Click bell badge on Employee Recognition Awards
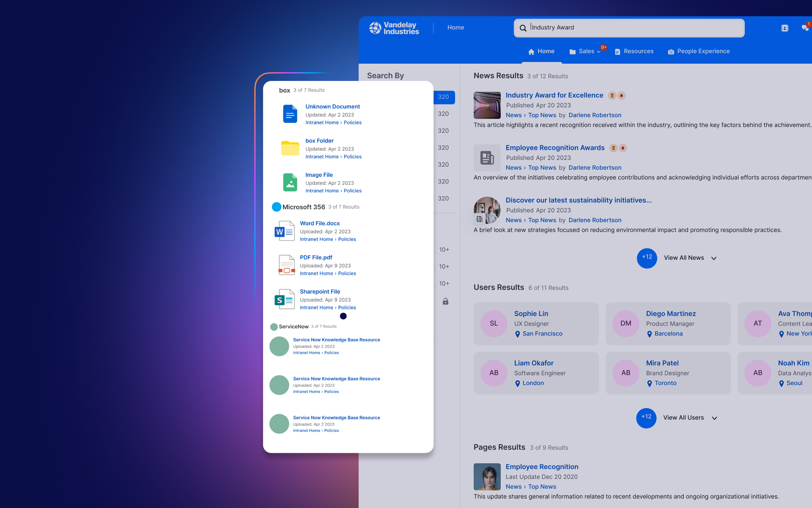This screenshot has width=812, height=508. pyautogui.click(x=623, y=148)
